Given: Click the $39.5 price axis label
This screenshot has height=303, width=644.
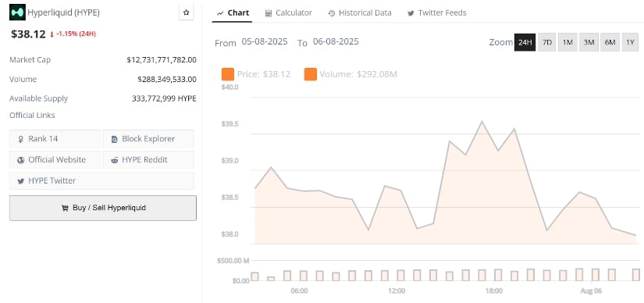Looking at the screenshot, I should (x=230, y=124).
